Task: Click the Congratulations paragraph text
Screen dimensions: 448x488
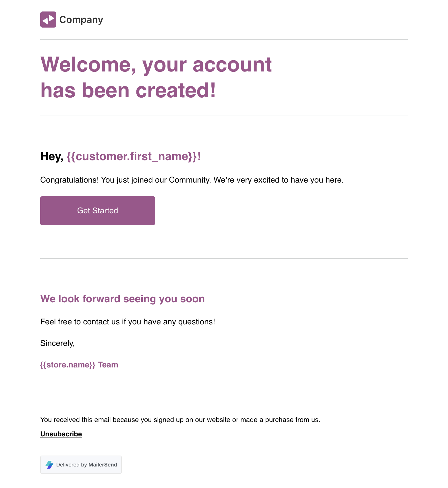Action: [192, 180]
